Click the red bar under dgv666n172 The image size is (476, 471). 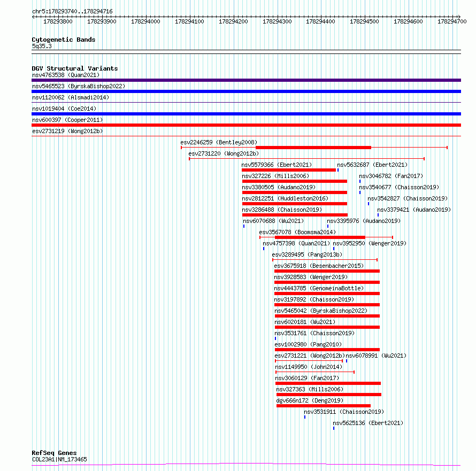pos(323,406)
